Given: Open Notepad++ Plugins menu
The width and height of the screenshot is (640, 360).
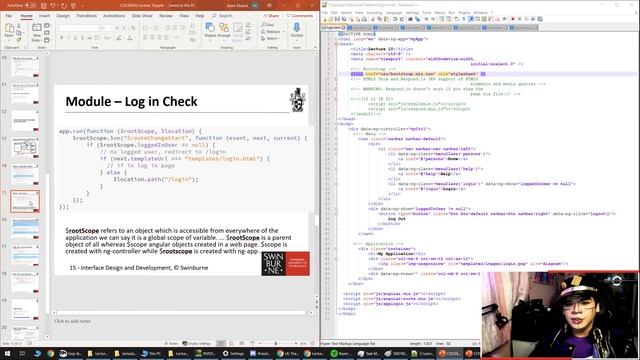Looking at the screenshot, I should [464, 13].
